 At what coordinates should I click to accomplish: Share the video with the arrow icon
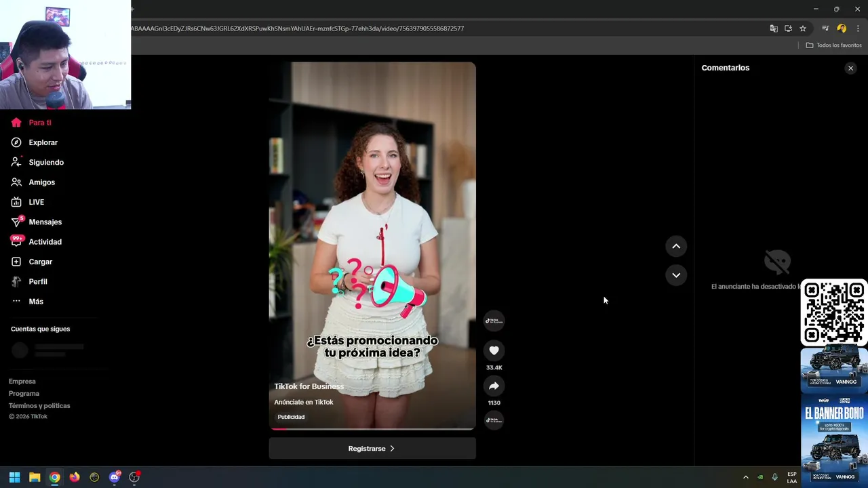point(494,386)
